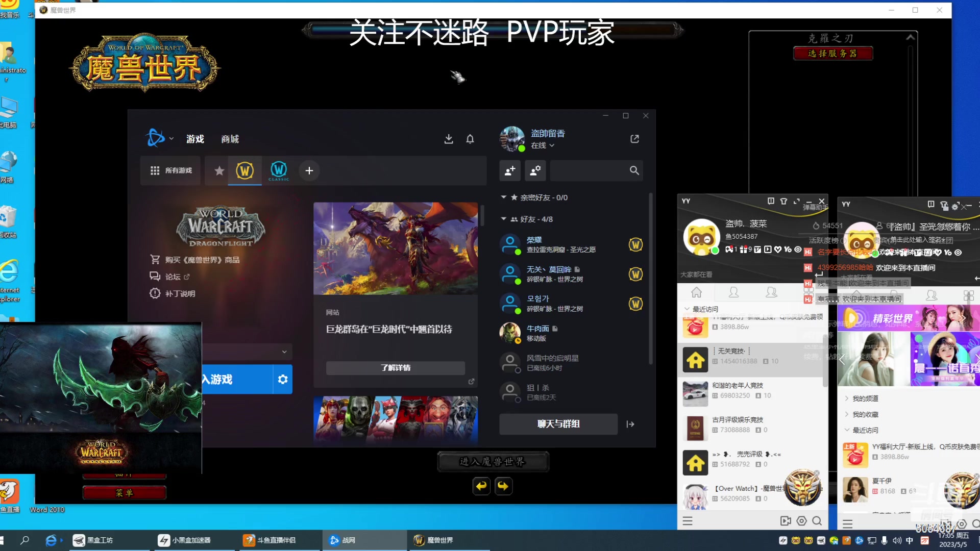Click the 了解详情 button
This screenshot has height=551, width=980.
click(396, 368)
